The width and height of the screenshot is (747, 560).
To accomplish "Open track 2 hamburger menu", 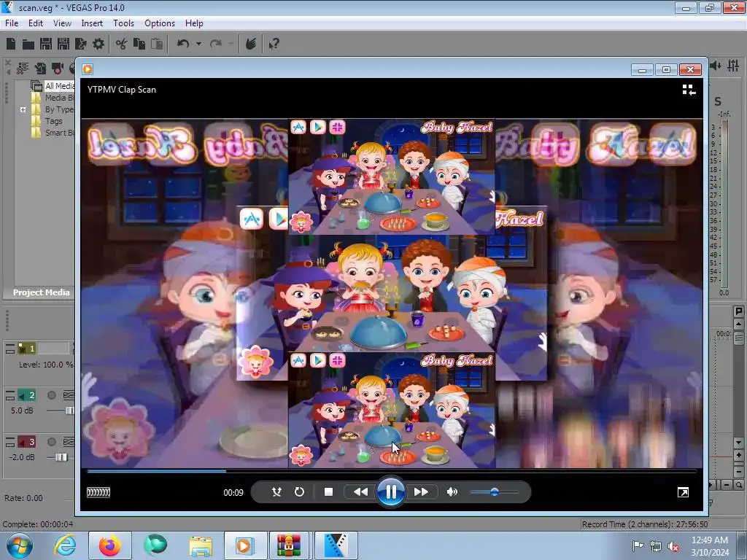I will [10, 395].
